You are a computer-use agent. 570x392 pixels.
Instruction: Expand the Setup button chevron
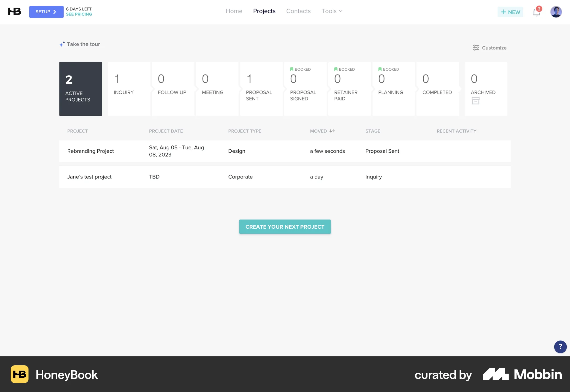[x=55, y=12]
